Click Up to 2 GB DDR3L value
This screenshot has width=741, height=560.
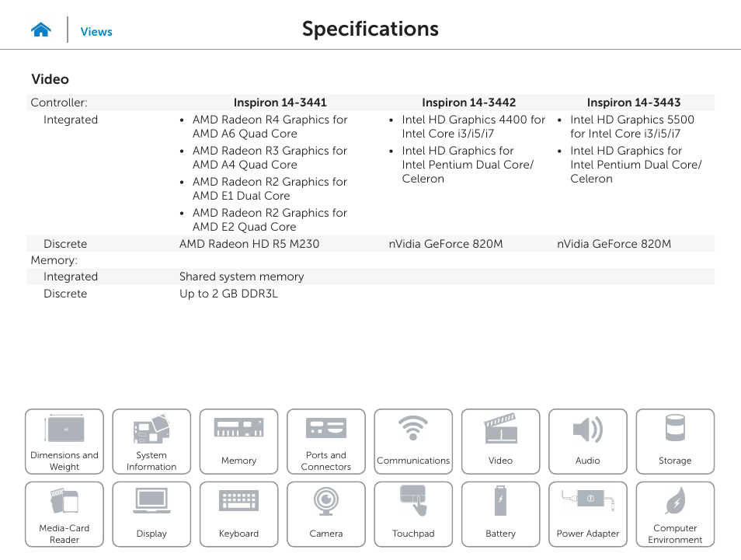tap(228, 294)
